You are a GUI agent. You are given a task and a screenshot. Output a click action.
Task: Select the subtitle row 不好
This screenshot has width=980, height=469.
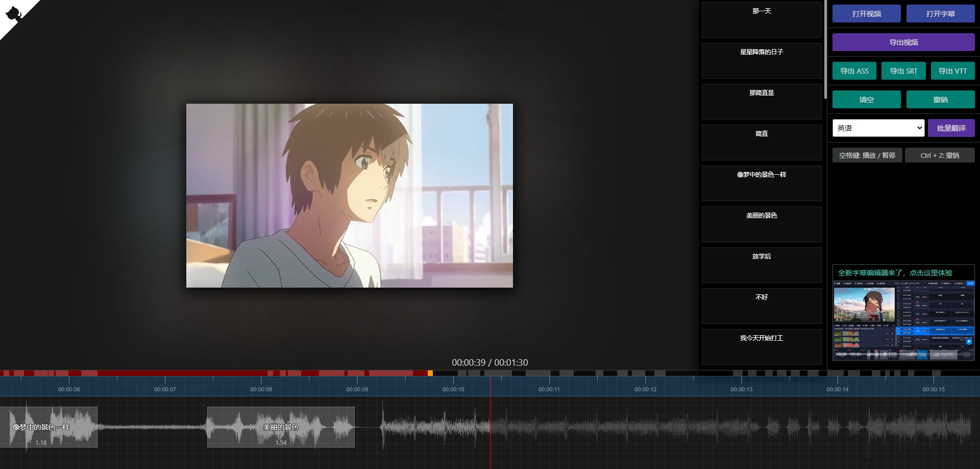762,306
